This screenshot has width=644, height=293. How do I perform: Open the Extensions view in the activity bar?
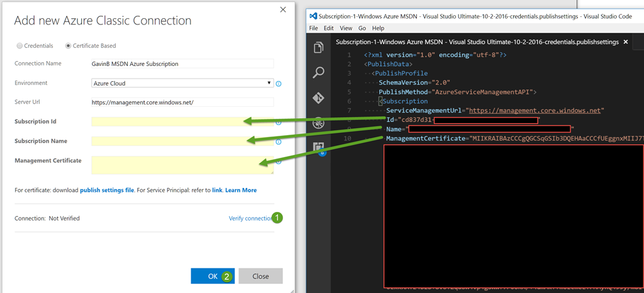319,148
